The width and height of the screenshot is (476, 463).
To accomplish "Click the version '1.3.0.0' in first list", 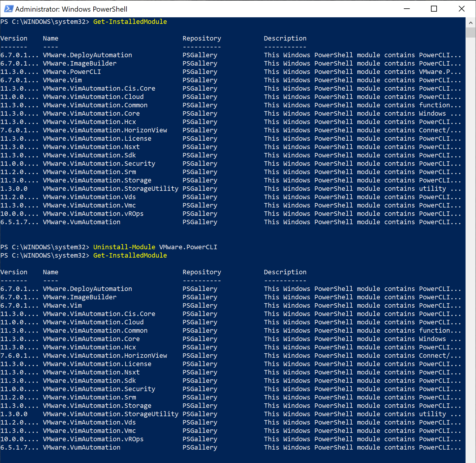I will click(14, 189).
